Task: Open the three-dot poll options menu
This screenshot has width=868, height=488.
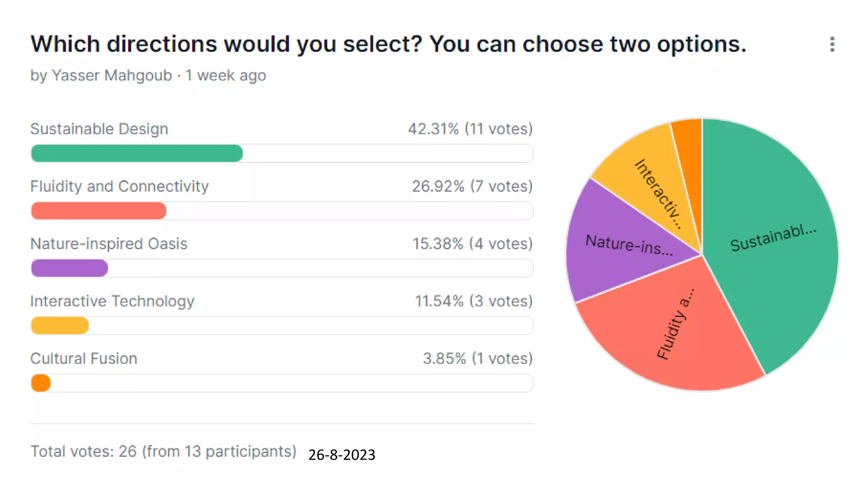Action: coord(832,44)
